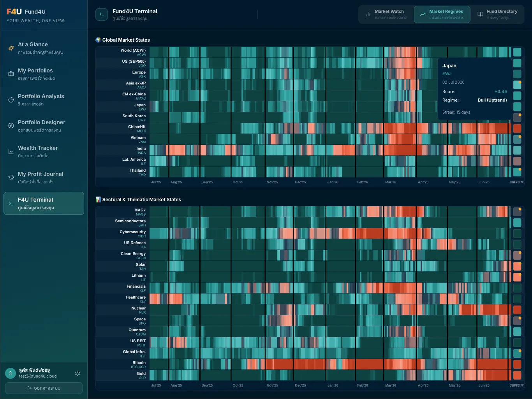Click the Fund Directory book icon
This screenshot has width=532, height=399.
point(480,14)
